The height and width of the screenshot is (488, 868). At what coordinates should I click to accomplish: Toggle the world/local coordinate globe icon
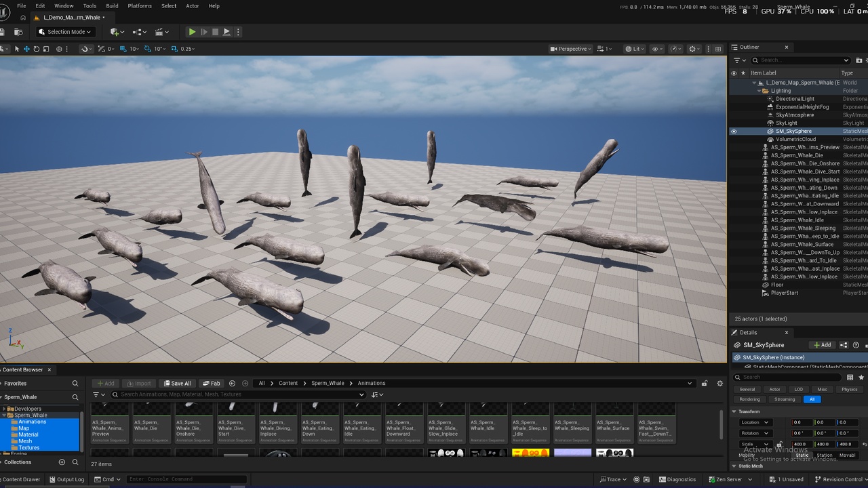(60, 49)
